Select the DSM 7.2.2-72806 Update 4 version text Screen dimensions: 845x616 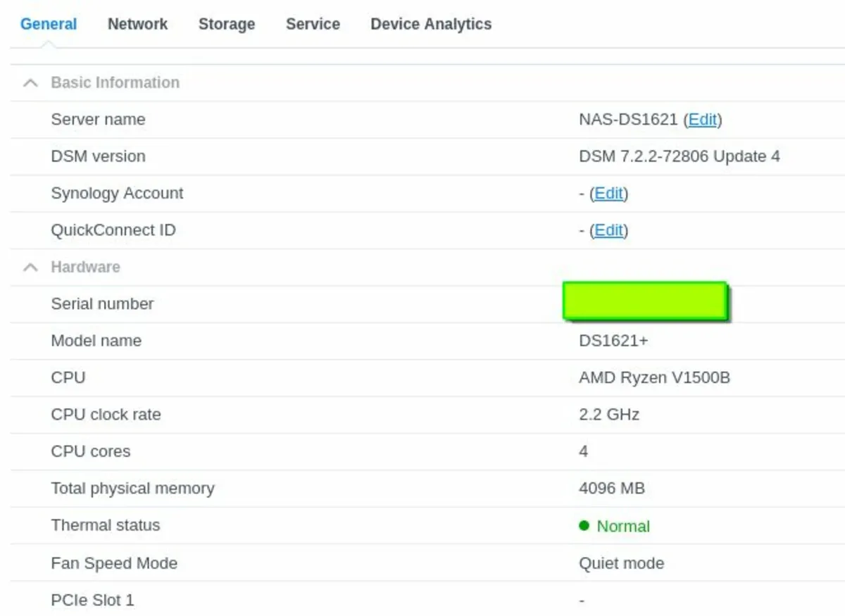tap(679, 156)
